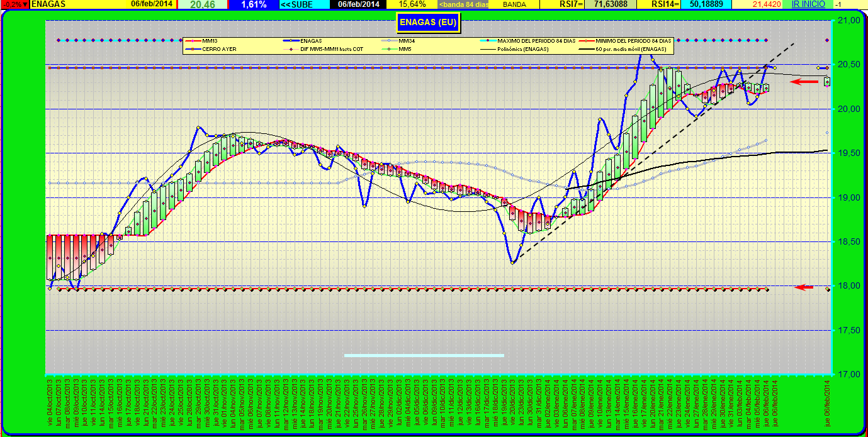Open the IR INICIO link
Screen dimensions: 868x437
point(808,4)
